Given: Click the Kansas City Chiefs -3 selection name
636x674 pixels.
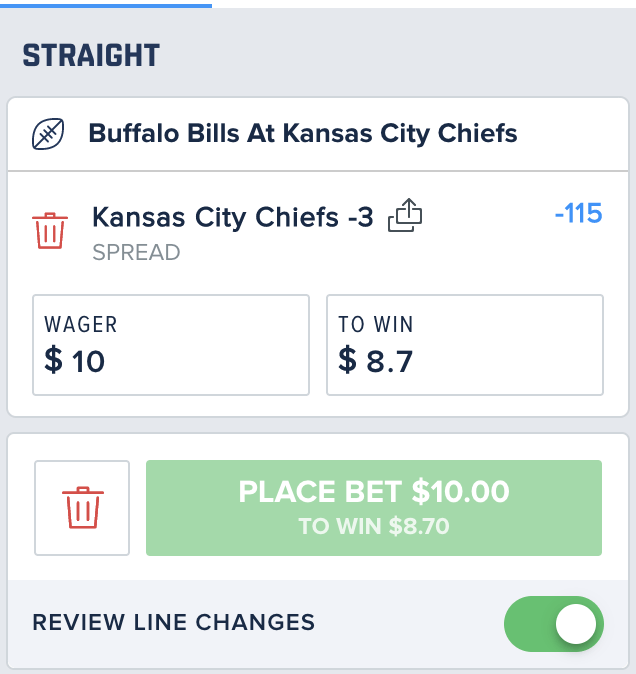Looking at the screenshot, I should (232, 217).
